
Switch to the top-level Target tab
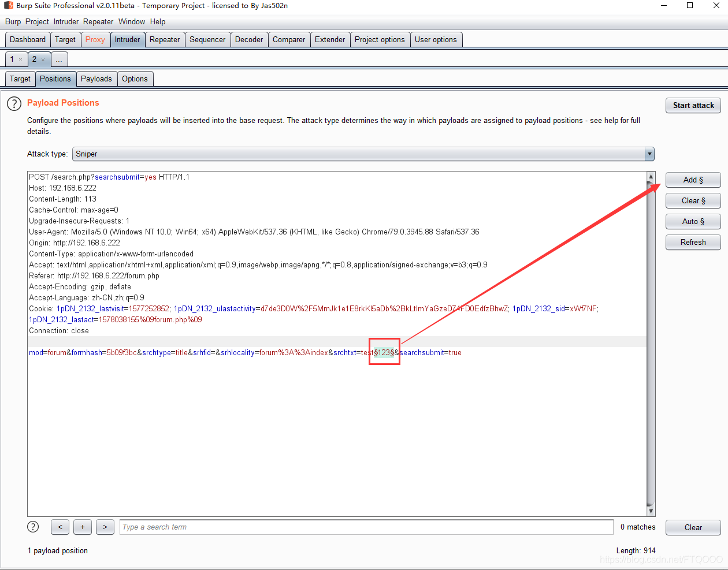point(65,40)
